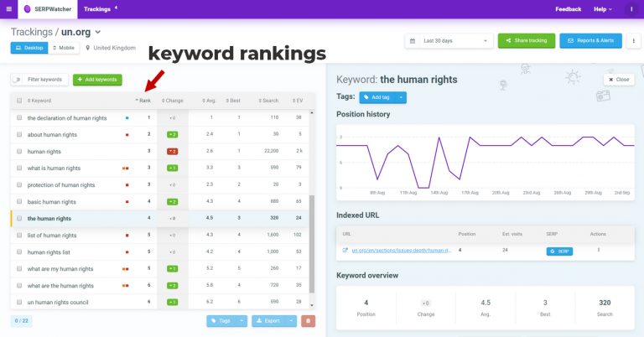Click the green Share tracking button
Image resolution: width=644 pixels, height=337 pixels.
(x=526, y=40)
